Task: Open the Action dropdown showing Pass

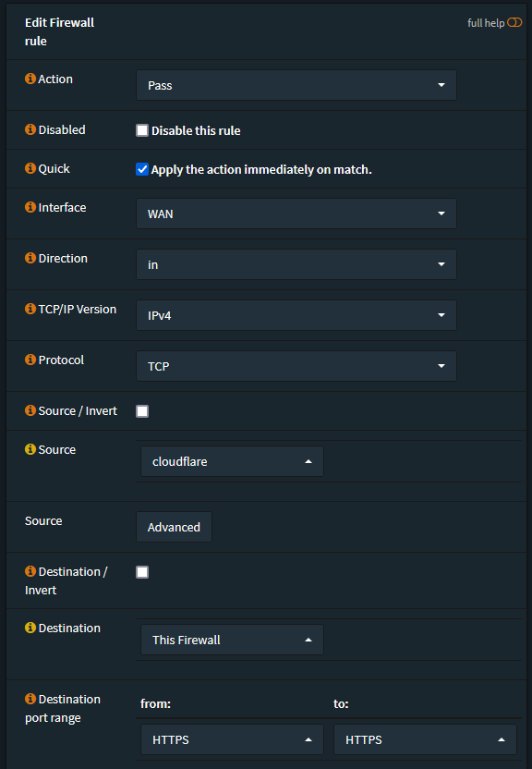Action: pos(296,85)
